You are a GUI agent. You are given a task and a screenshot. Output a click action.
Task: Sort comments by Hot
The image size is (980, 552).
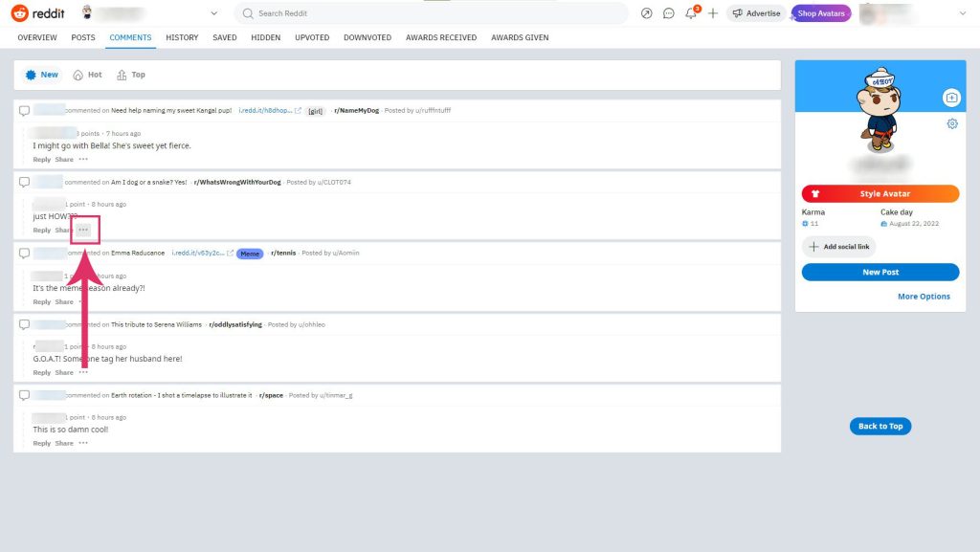87,75
